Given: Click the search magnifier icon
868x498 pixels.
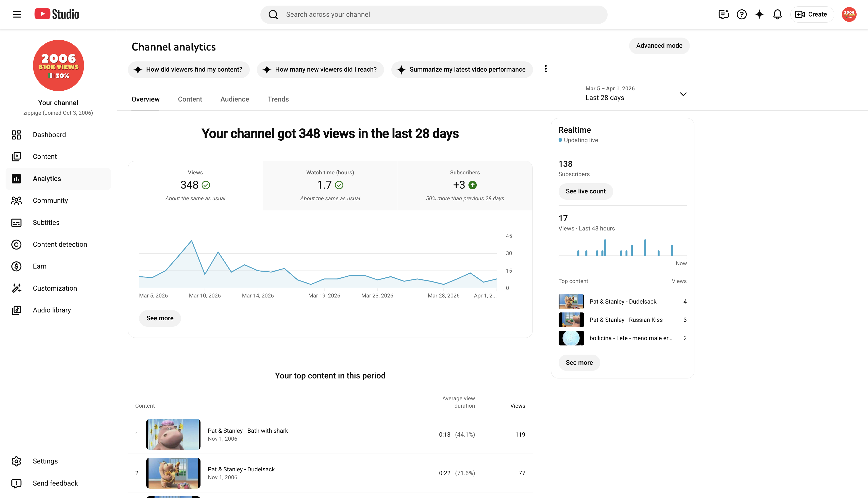Looking at the screenshot, I should click(273, 14).
